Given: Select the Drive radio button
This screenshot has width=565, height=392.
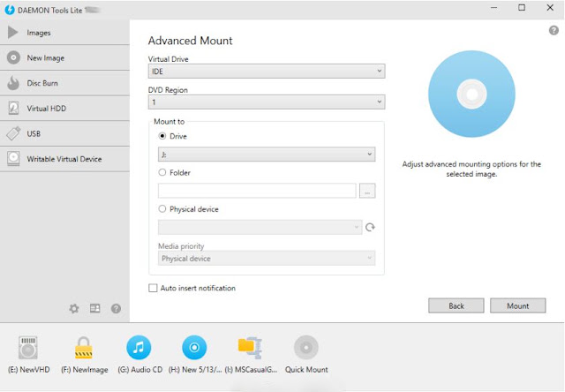Looking at the screenshot, I should click(162, 136).
